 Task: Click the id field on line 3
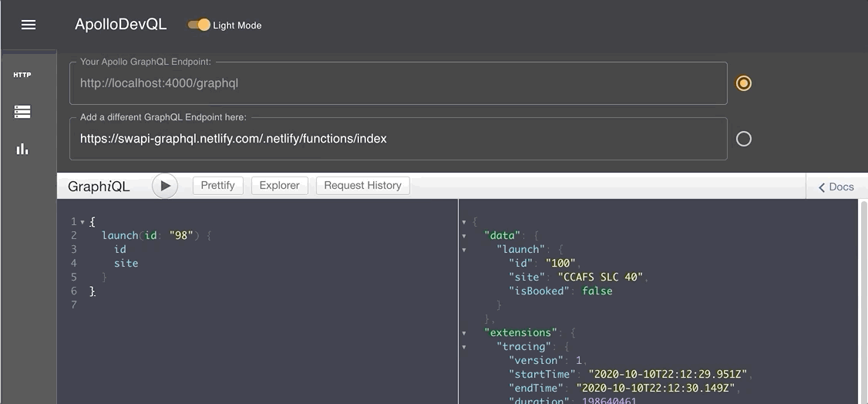[119, 250]
